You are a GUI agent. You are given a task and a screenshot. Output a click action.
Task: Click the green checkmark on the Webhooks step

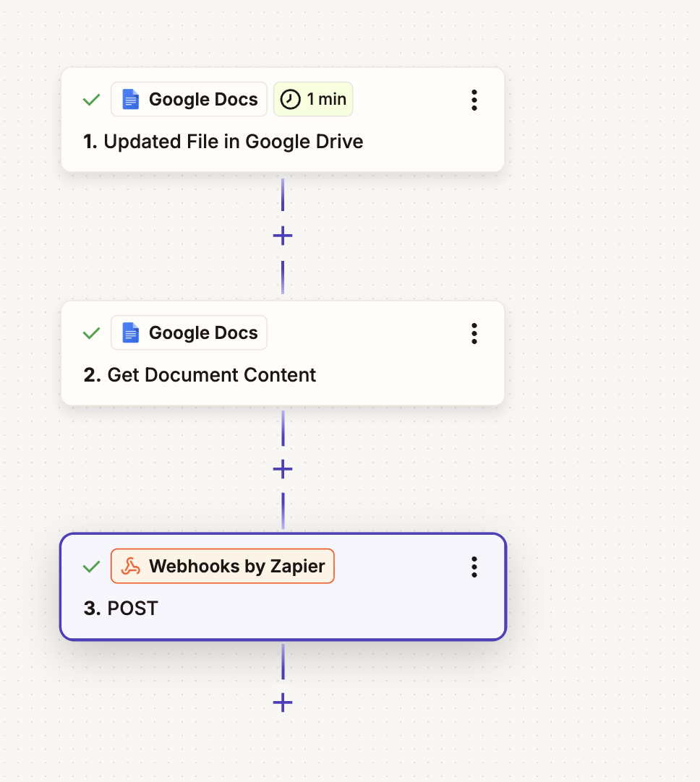(x=91, y=567)
